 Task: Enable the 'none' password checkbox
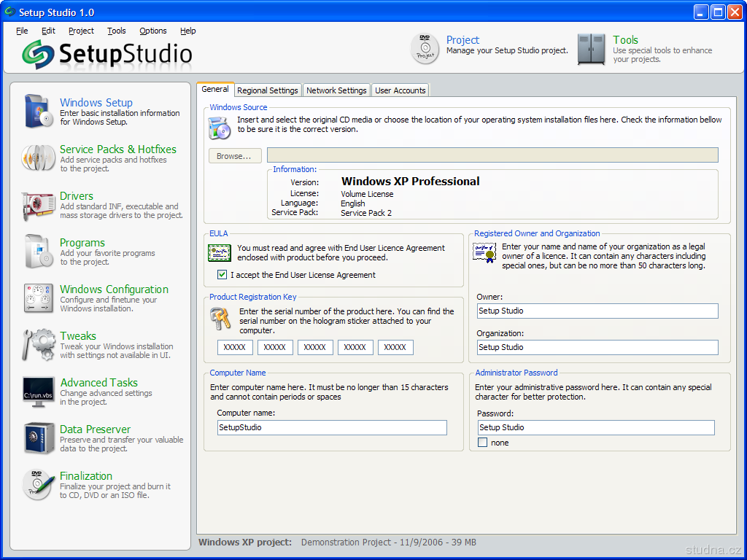pyautogui.click(x=482, y=443)
